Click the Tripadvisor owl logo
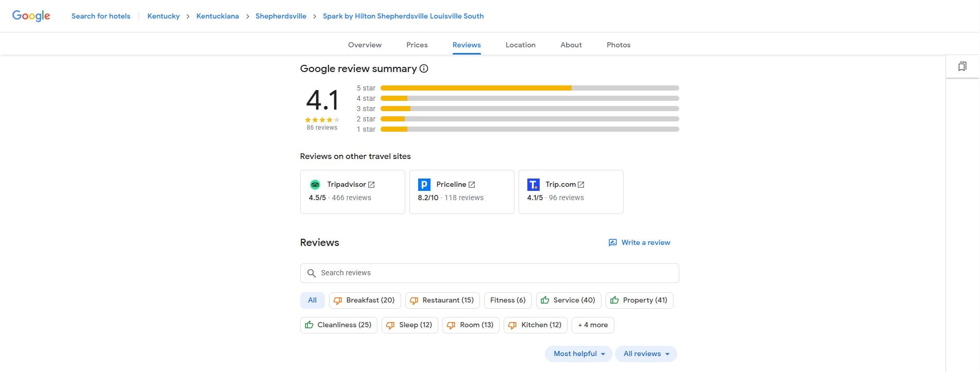The width and height of the screenshot is (980, 372). [315, 185]
